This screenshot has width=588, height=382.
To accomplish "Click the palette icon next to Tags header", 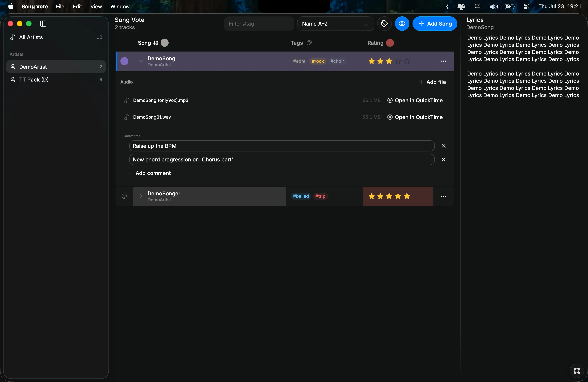I will click(x=309, y=43).
